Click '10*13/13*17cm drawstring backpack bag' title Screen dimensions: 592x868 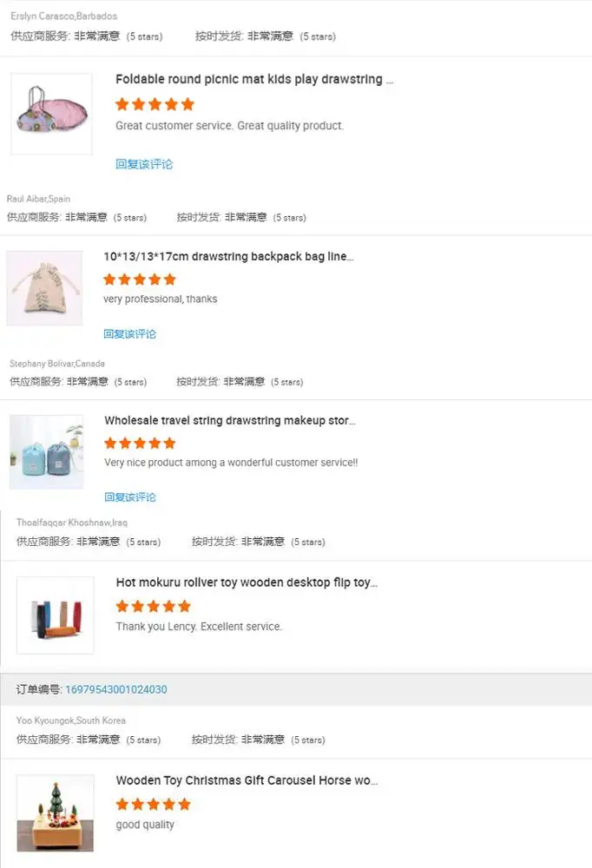228,256
